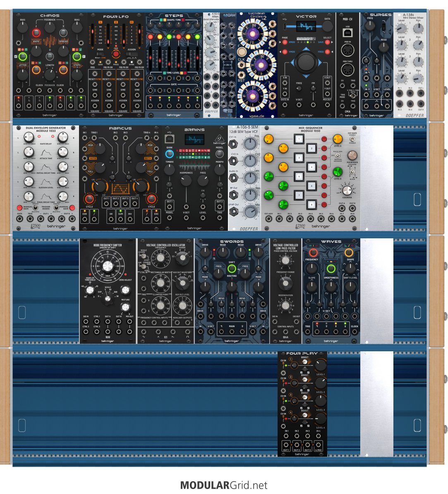Screen dimensions: 448x494
Task: Click the MIDI IN DIN socket
Action: pyautogui.click(x=347, y=50)
